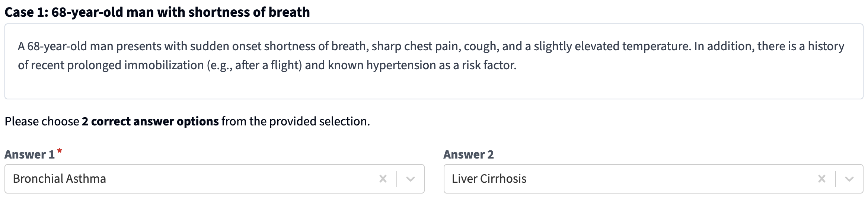Click the Bronchial Asthma selected value

point(60,179)
